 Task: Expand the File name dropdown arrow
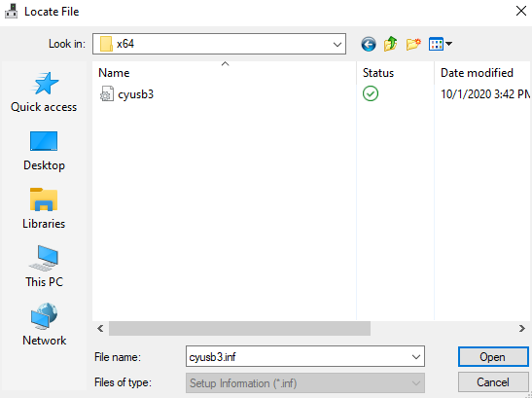(x=416, y=357)
